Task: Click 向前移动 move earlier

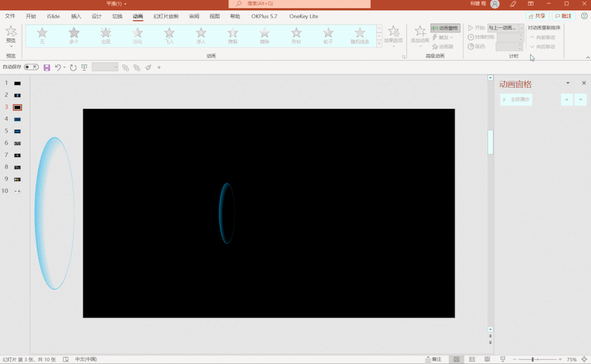Action: (542, 37)
